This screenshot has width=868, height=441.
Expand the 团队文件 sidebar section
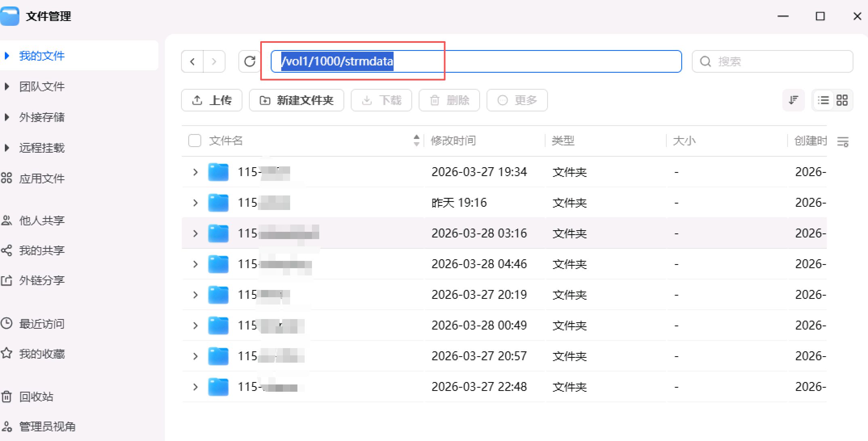pyautogui.click(x=7, y=86)
